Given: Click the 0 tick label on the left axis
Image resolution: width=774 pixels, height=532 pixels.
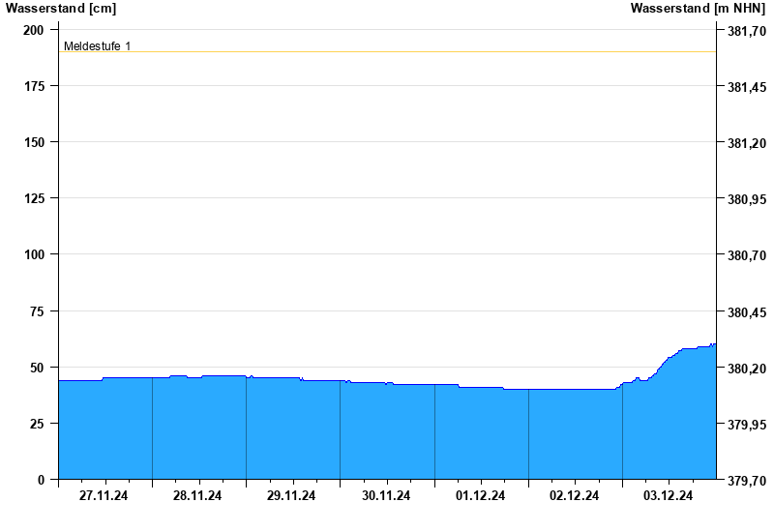Looking at the screenshot, I should tap(41, 480).
